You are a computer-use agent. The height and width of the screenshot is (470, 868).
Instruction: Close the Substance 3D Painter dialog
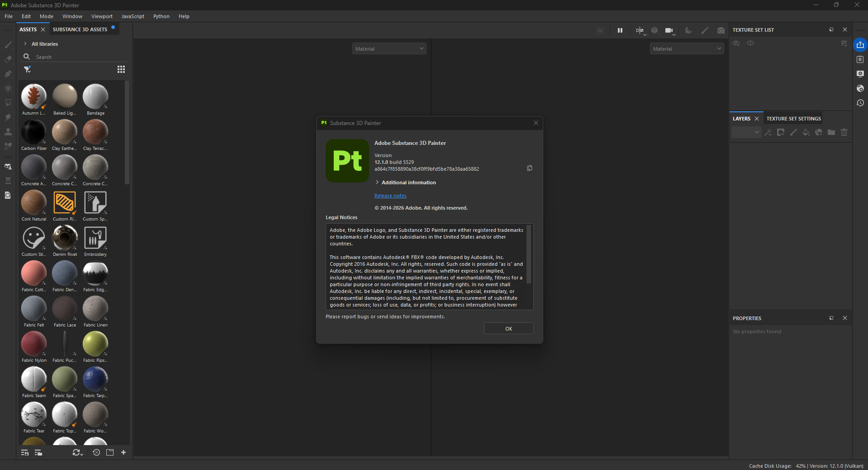tap(536, 123)
